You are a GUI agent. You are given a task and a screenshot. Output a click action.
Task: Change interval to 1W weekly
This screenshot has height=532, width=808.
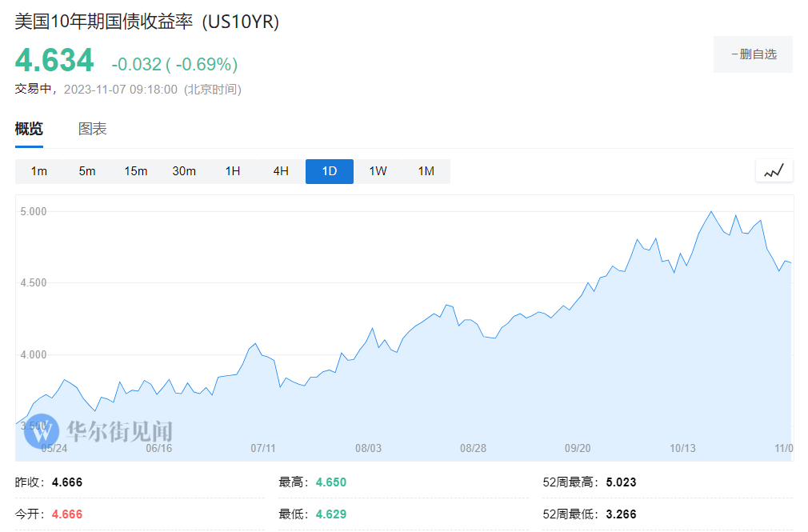[378, 171]
